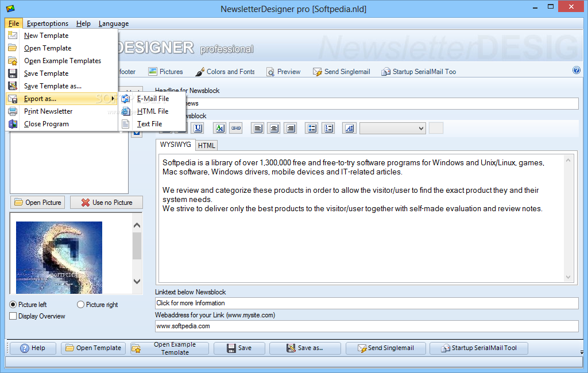
Task: Open the File menu
Action: click(14, 24)
